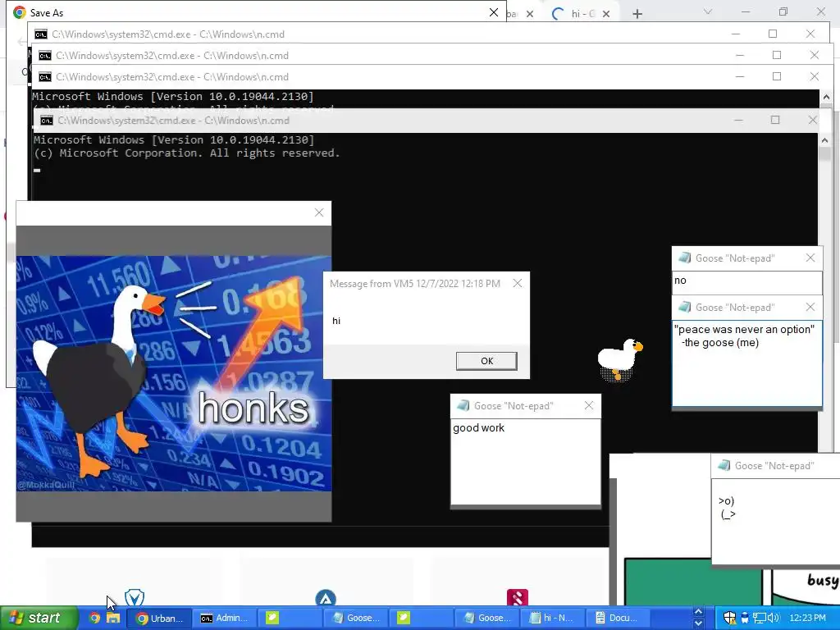This screenshot has height=630, width=840.
Task: Open File Explorer from quick launch
Action: [x=113, y=618]
